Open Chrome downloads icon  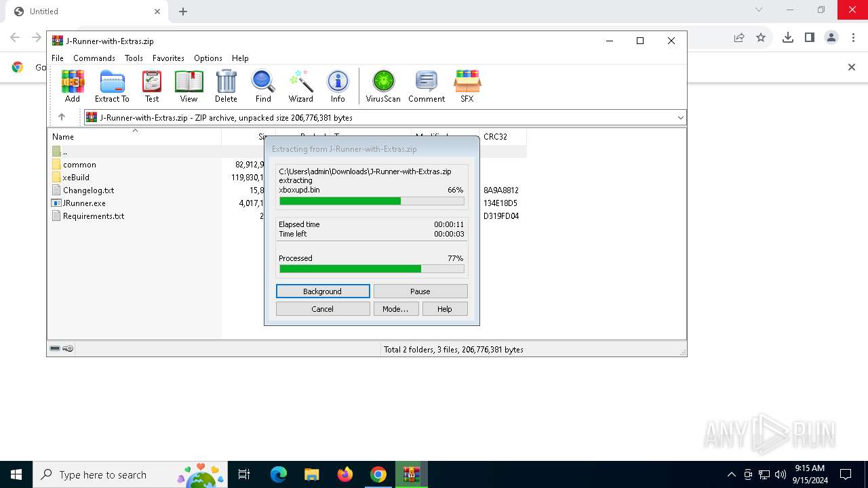[x=787, y=37]
